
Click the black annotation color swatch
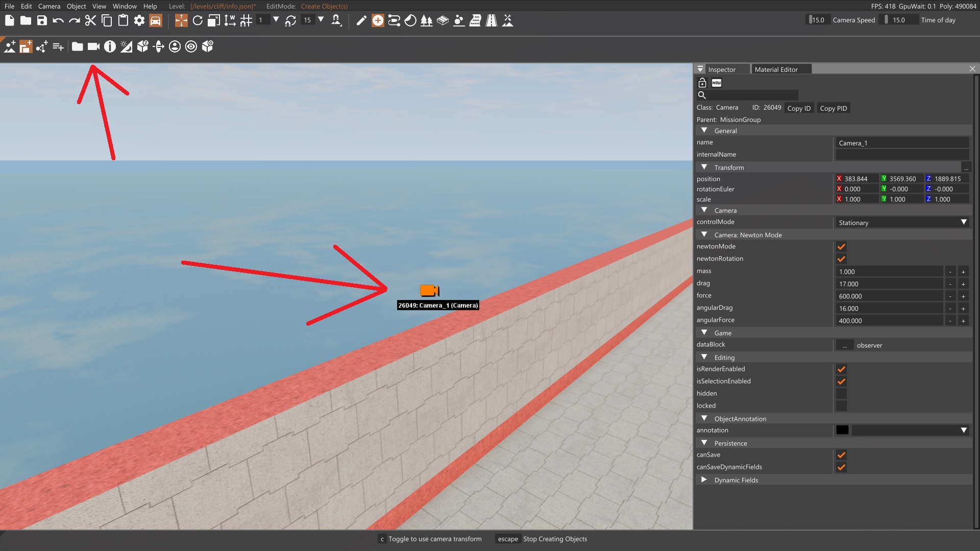pos(842,430)
